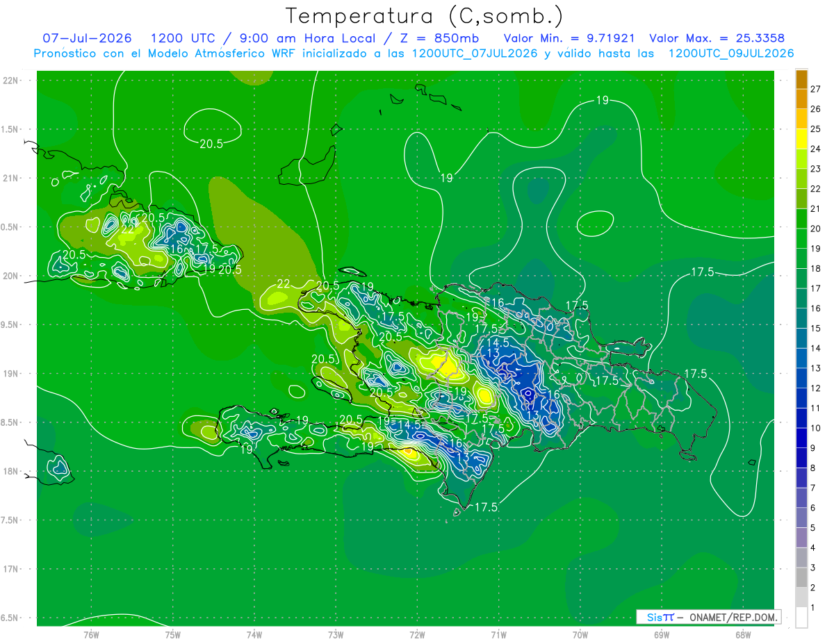Click latitude axis label '21N'
The height and width of the screenshot is (644, 834).
(11, 179)
